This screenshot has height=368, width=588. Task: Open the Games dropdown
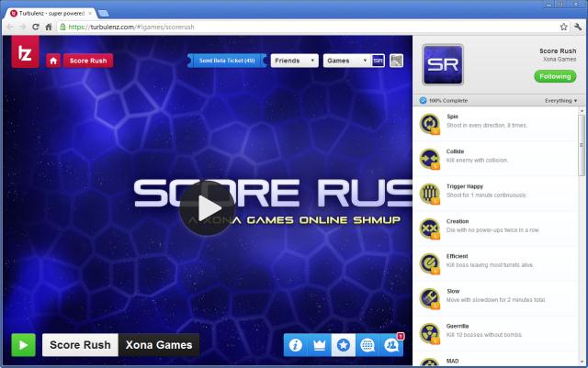tap(347, 61)
